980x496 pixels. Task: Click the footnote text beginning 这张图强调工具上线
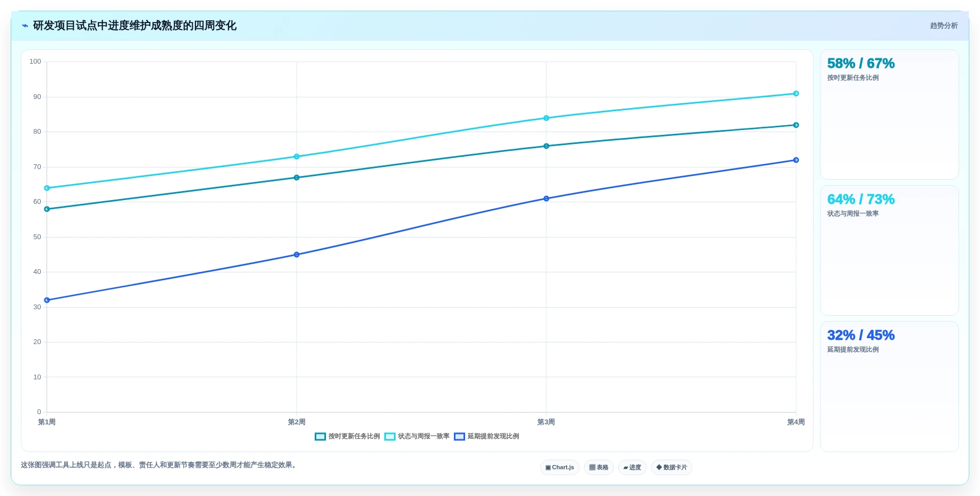(159, 465)
